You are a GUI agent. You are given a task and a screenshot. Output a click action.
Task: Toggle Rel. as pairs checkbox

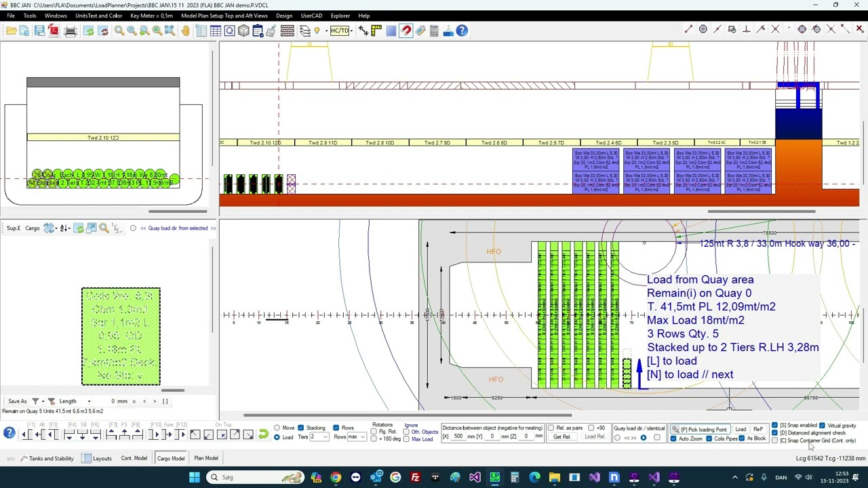pos(551,428)
